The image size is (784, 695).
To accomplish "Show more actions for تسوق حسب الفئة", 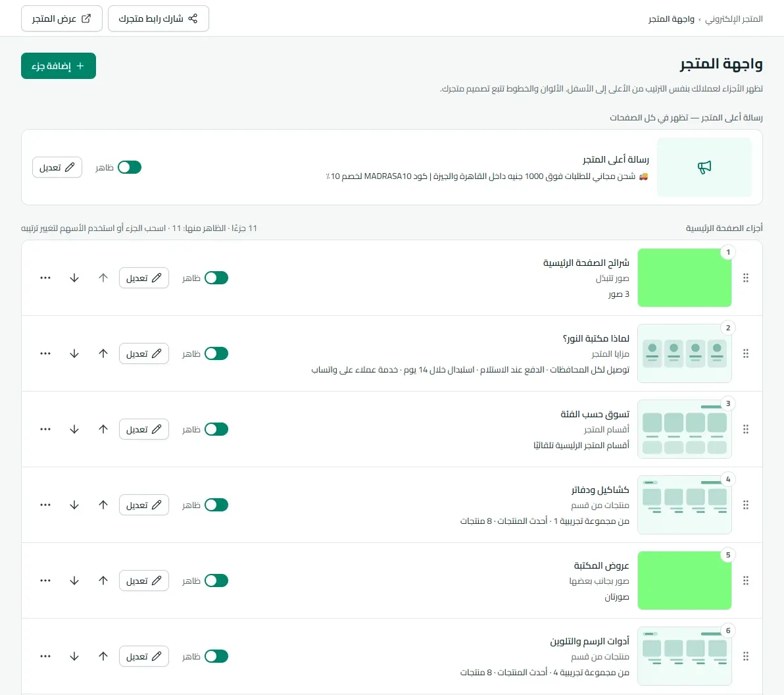I will [45, 429].
